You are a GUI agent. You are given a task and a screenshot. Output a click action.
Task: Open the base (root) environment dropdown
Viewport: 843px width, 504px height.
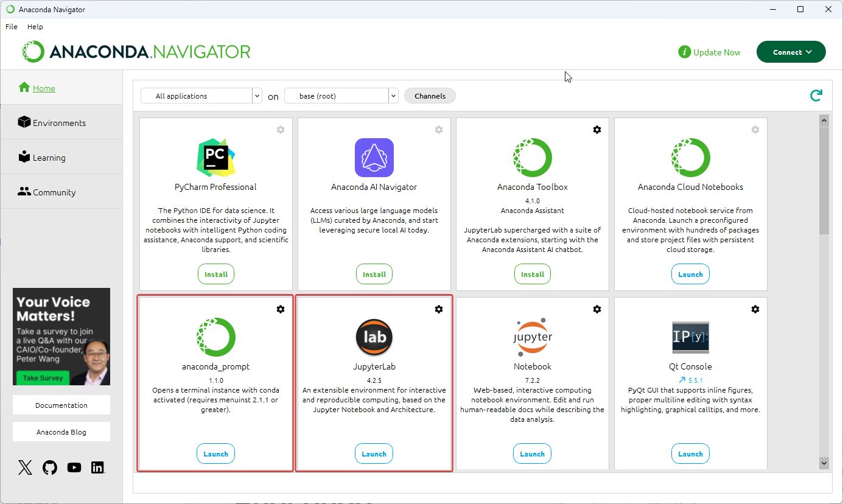[341, 96]
